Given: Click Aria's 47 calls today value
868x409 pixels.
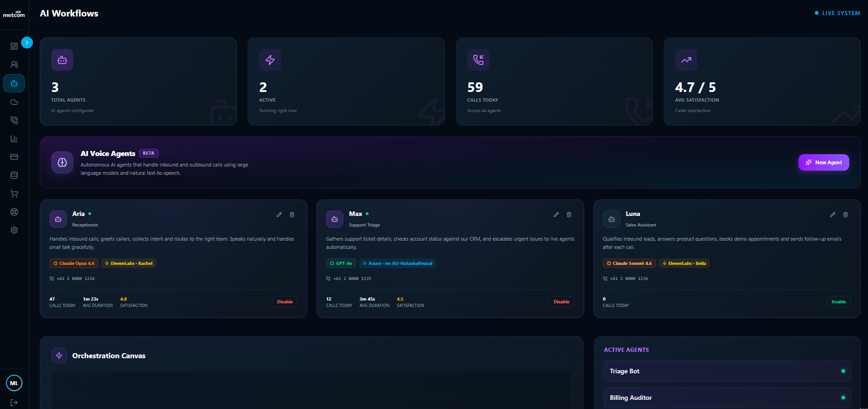Looking at the screenshot, I should click(52, 299).
